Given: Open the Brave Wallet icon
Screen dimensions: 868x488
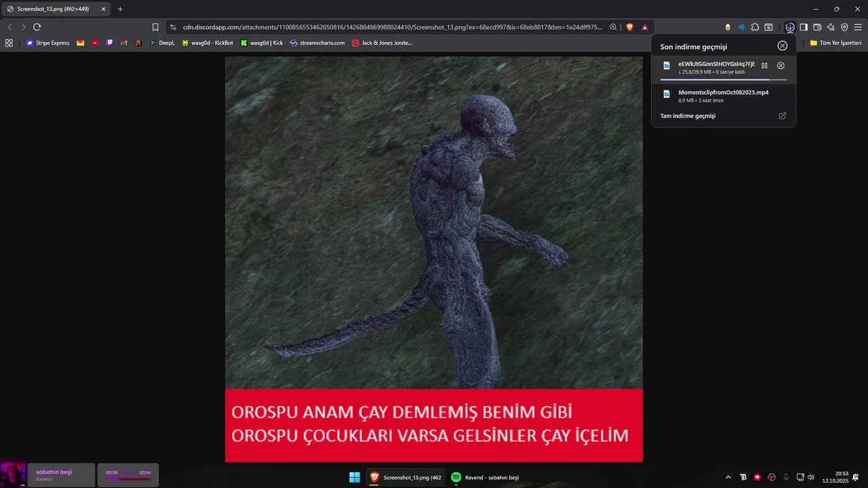Looking at the screenshot, I should pos(817,27).
